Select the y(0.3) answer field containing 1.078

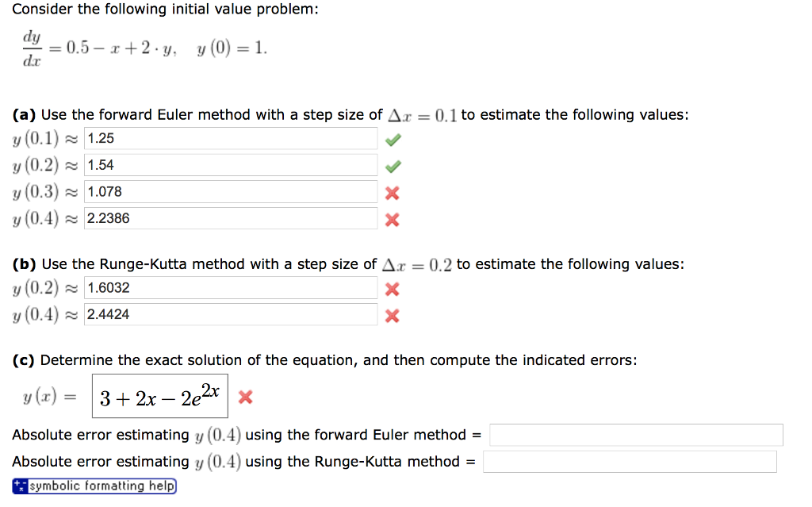click(230, 191)
